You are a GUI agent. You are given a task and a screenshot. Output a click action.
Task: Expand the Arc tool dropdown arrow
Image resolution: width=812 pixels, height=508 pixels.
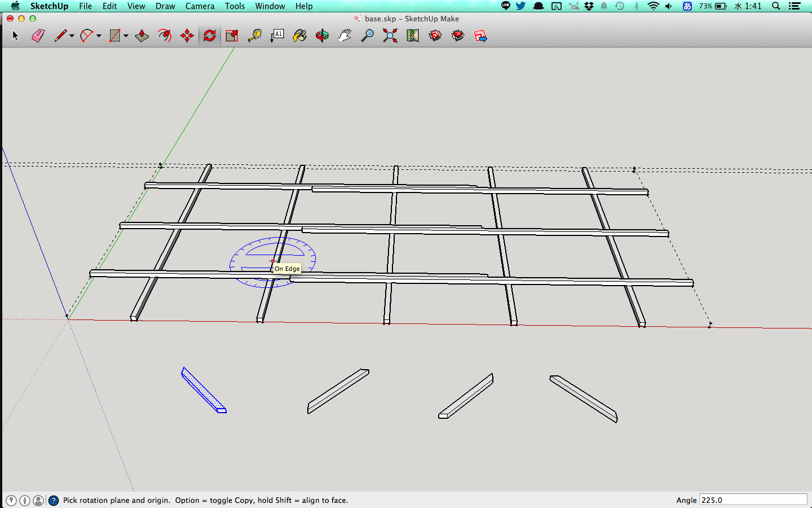click(x=99, y=36)
